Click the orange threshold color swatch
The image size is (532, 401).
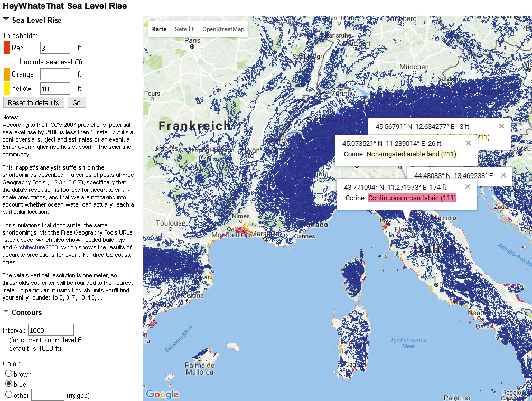7,74
